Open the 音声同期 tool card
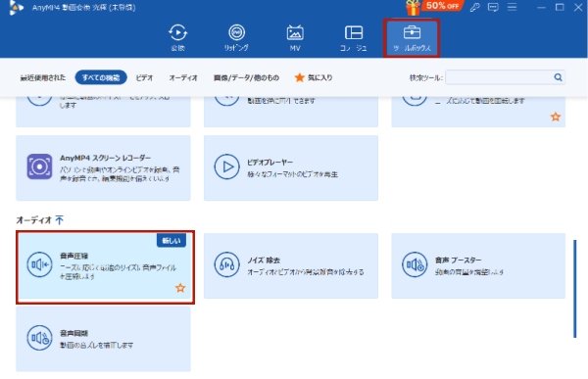Screen dimensions: 588x379 103,339
